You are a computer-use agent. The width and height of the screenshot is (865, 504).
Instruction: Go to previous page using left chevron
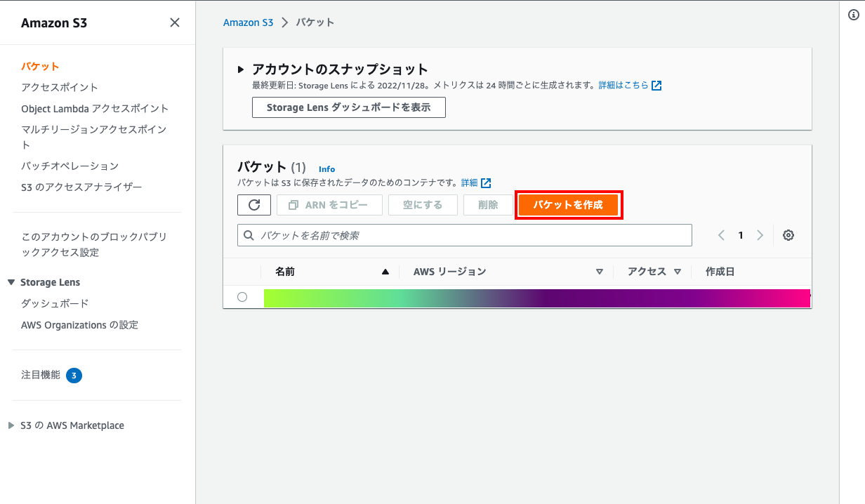coord(721,236)
